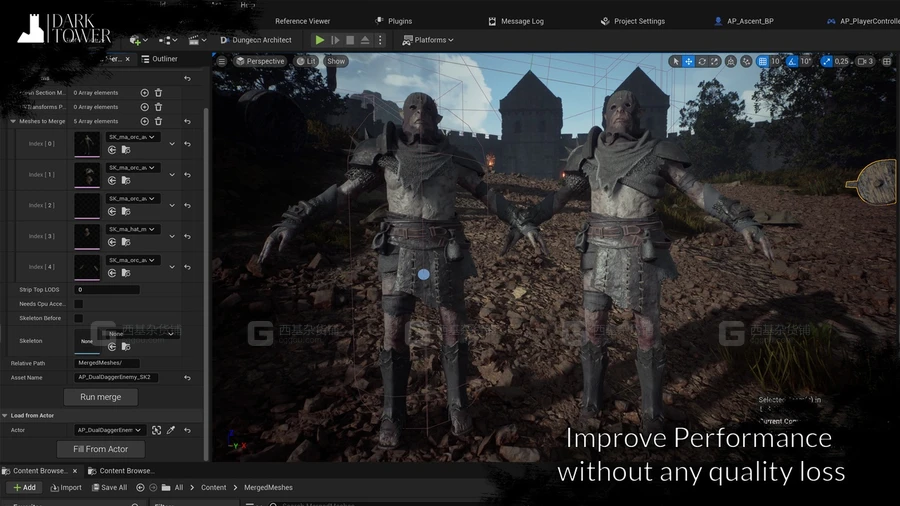
Task: Delete all Meshes to Merge array elements
Action: point(158,121)
